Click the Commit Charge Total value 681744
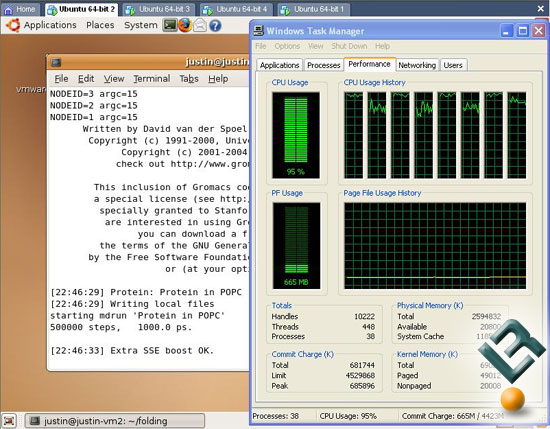Viewport: 550px width, 429px height. pyautogui.click(x=362, y=365)
